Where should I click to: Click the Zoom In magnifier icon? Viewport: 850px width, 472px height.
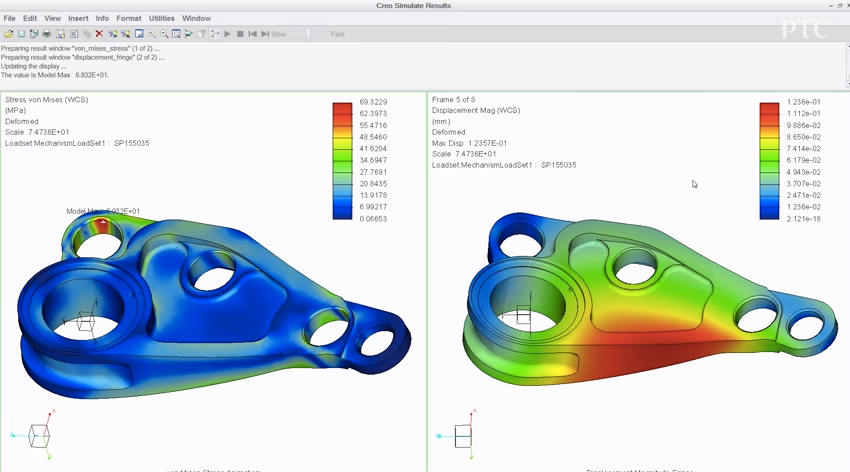[152, 34]
